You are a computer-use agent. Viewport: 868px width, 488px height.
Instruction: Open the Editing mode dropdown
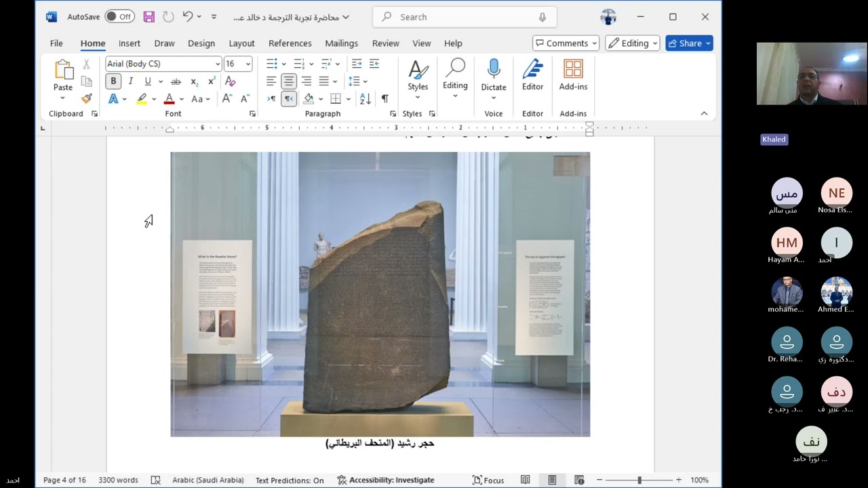(633, 43)
